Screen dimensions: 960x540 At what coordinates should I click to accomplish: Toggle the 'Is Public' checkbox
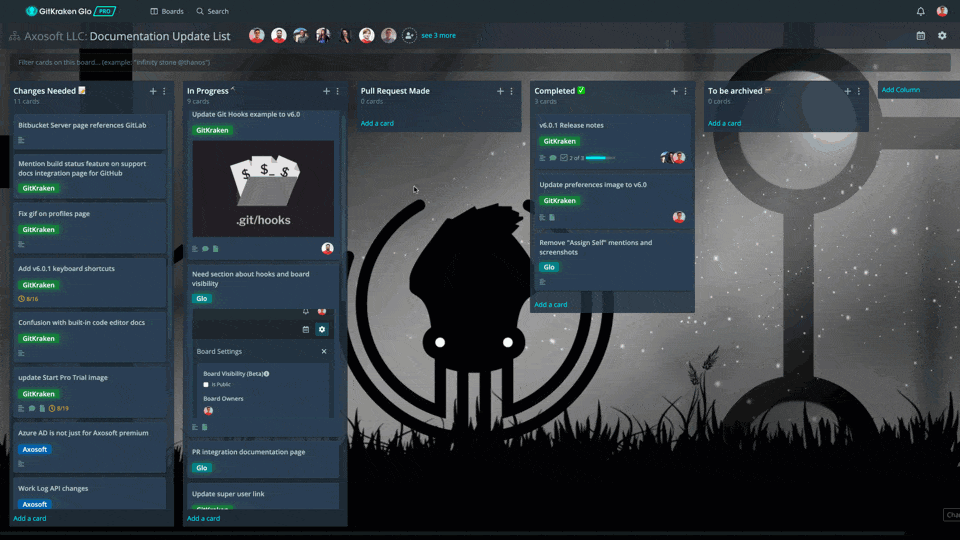[x=206, y=384]
